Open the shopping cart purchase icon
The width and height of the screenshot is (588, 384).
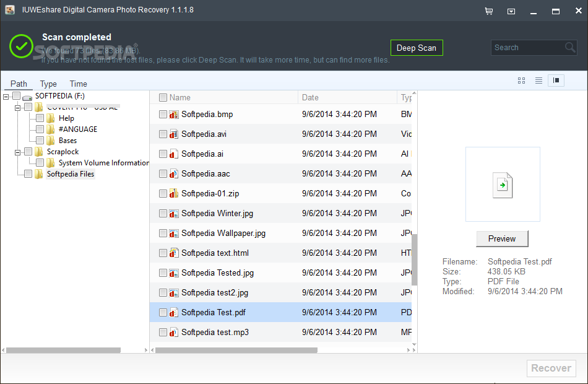488,11
